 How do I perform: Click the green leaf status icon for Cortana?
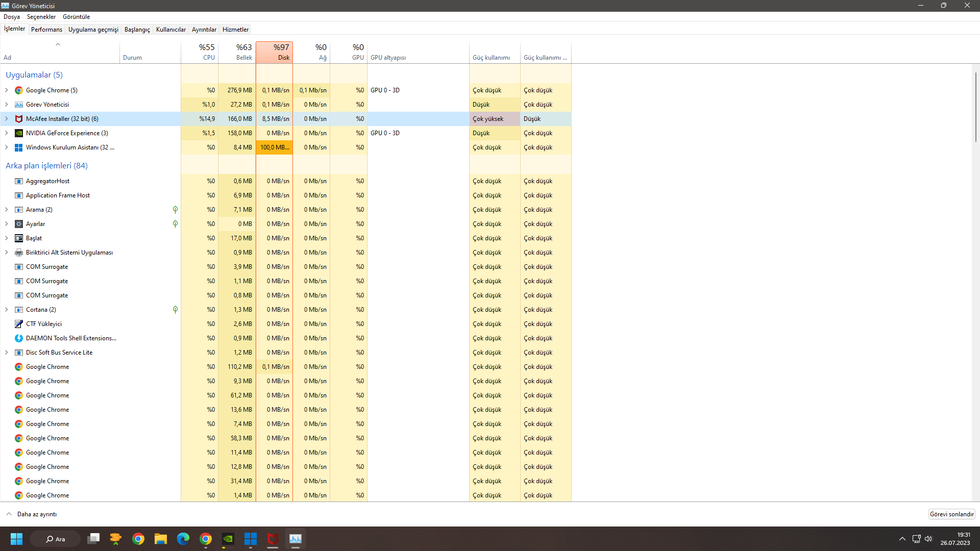pyautogui.click(x=175, y=310)
